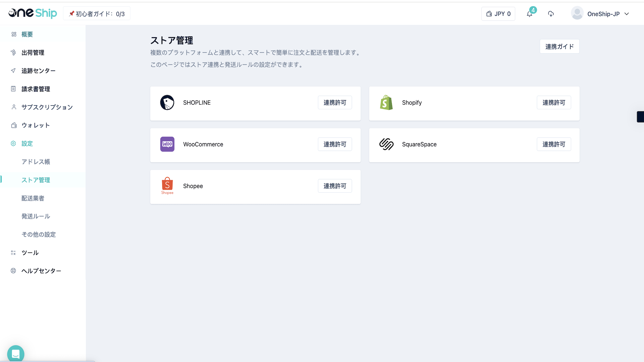
Task: Collapse the 設定 menu in sidebar
Action: [27, 143]
